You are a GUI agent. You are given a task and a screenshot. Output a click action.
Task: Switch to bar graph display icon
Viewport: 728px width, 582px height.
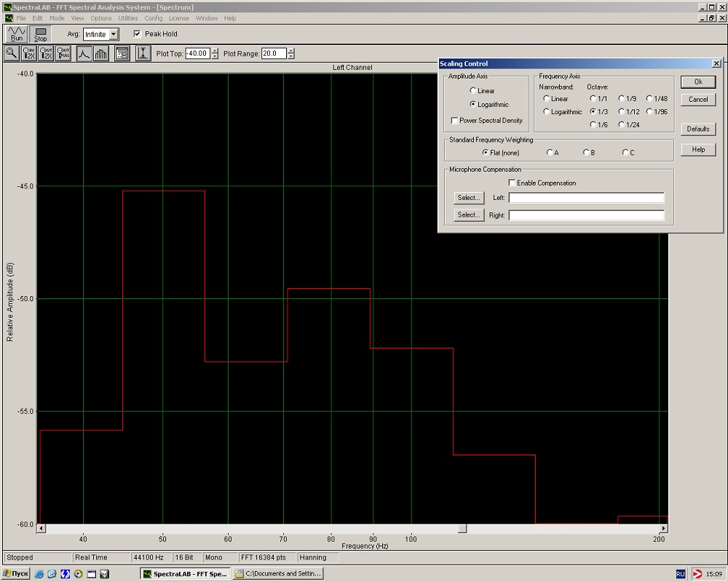tap(101, 53)
